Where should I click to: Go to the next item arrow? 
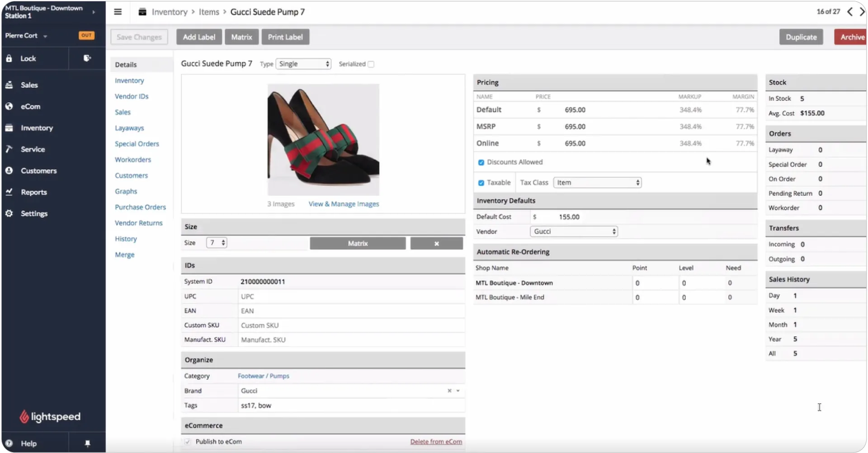[862, 12]
